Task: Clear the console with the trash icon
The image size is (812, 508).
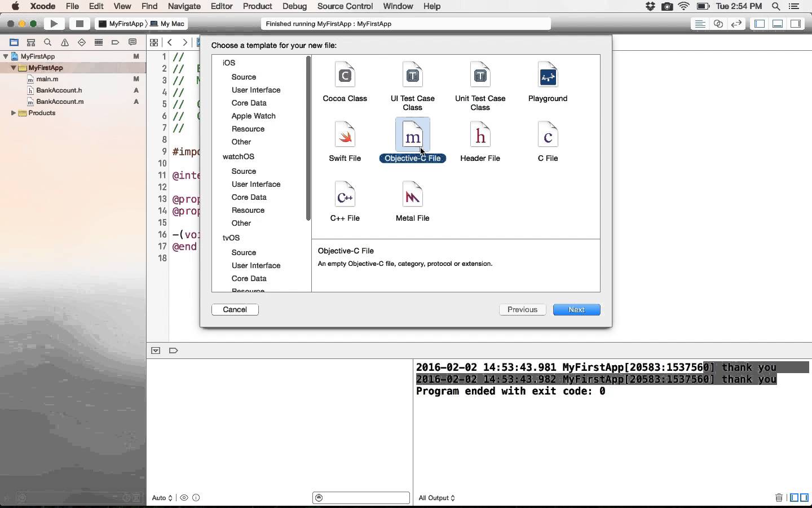Action: (779, 497)
